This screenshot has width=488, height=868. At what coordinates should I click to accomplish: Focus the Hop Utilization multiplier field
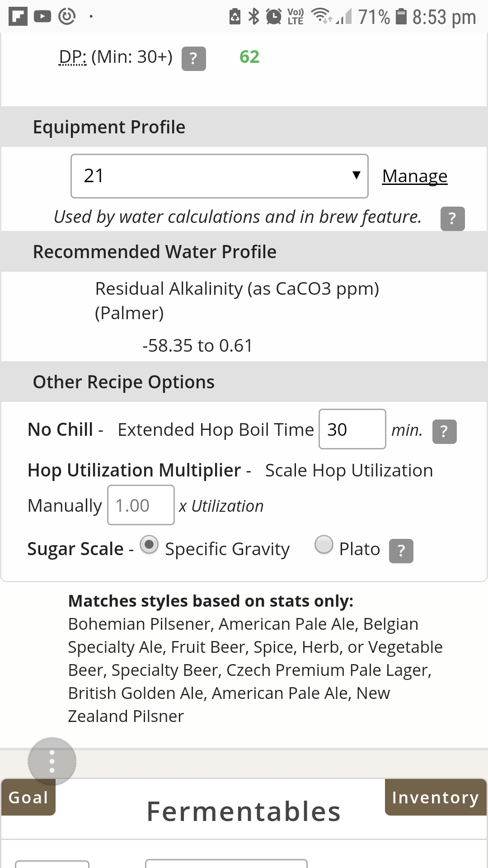point(141,505)
